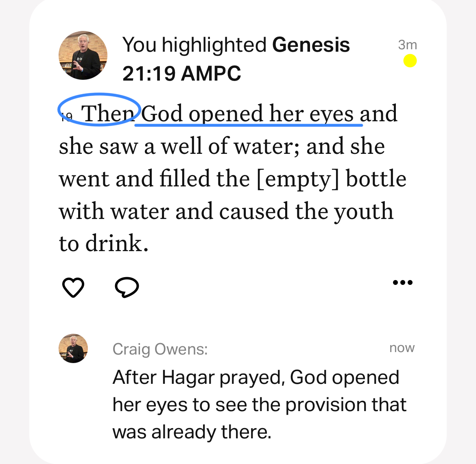Tap the small verse number 19
476x464 pixels.
67,117
